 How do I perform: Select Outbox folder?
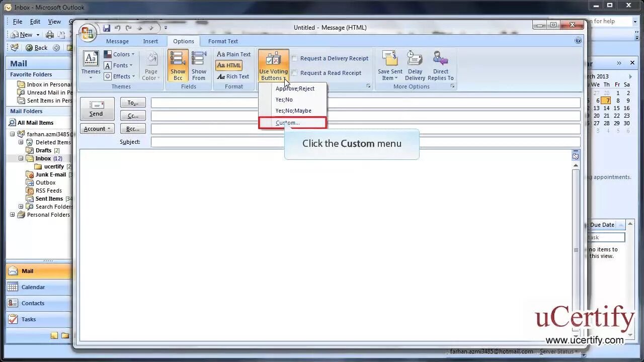[x=41, y=183]
